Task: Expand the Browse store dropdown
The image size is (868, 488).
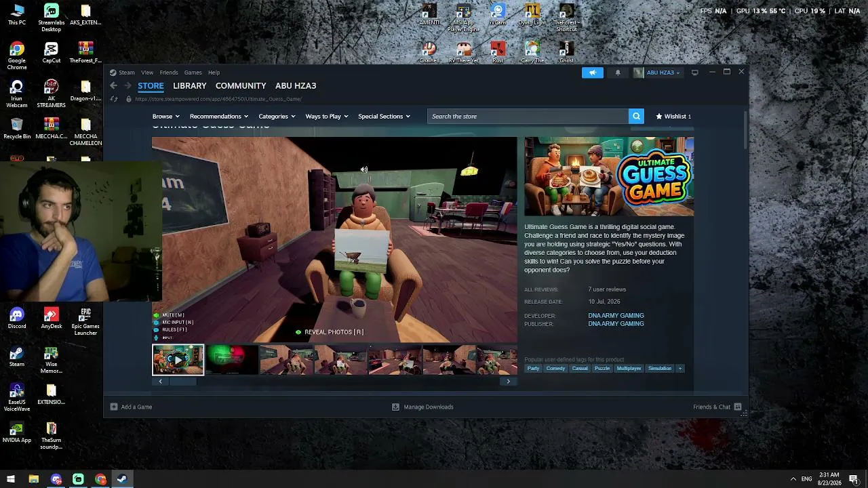Action: point(166,117)
